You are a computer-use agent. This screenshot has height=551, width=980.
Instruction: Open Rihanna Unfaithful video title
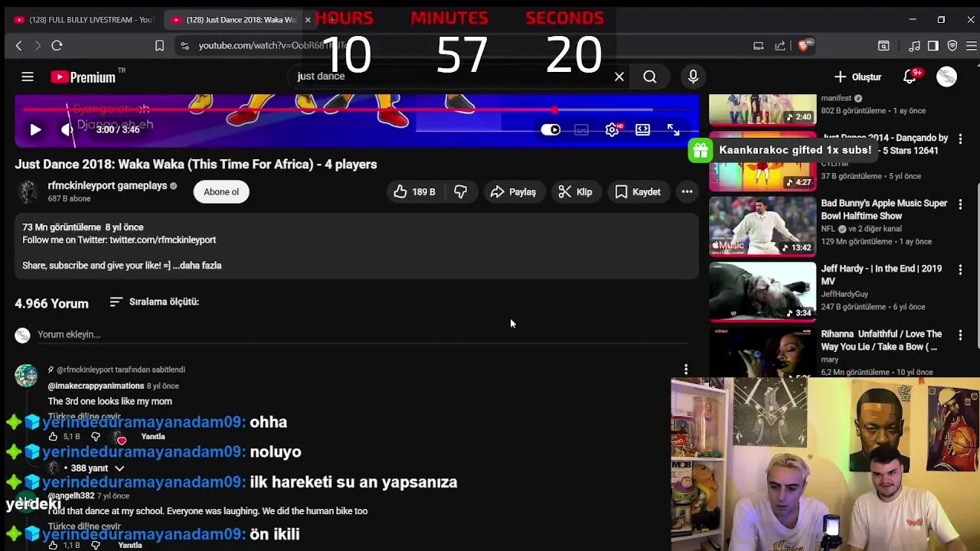(x=881, y=341)
